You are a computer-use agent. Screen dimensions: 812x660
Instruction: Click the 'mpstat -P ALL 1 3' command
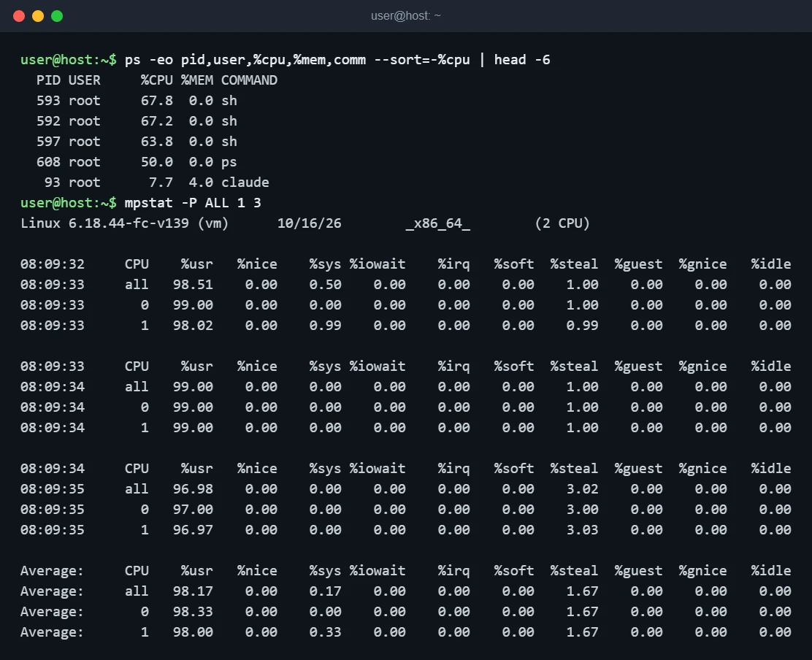click(x=193, y=203)
